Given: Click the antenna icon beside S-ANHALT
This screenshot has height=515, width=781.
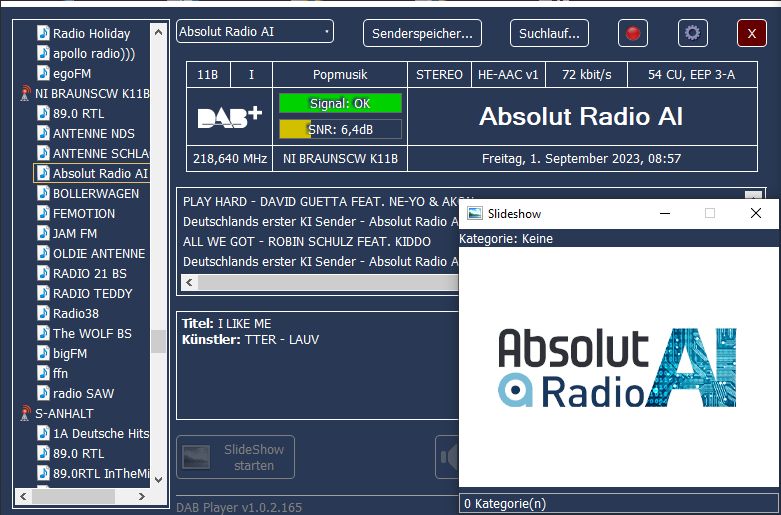Looking at the screenshot, I should [x=26, y=413].
